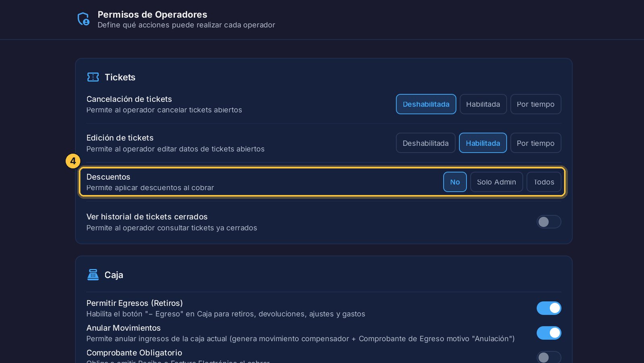Screen dimensions: 644x363
Task: Click Ver historial de tickets cerrados label
Action: [x=147, y=217]
